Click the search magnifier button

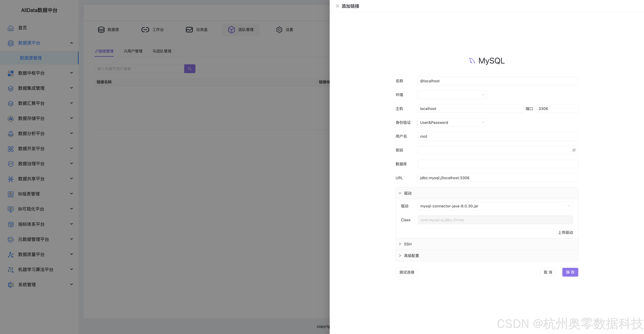point(190,69)
